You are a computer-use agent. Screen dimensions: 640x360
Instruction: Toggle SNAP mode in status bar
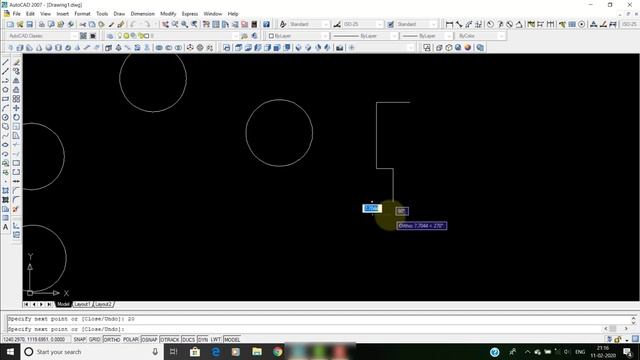tap(80, 340)
